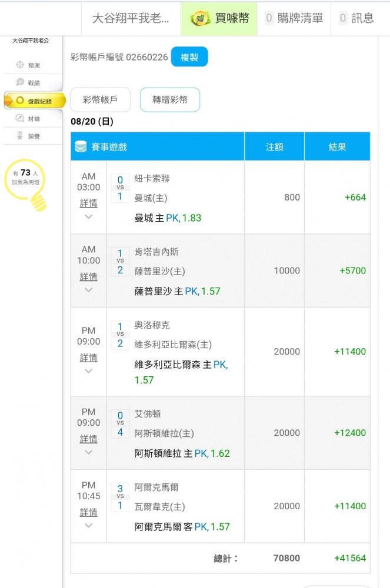Open the 討論 chat bubble icon
The width and height of the screenshot is (390, 588).
pyautogui.click(x=20, y=118)
